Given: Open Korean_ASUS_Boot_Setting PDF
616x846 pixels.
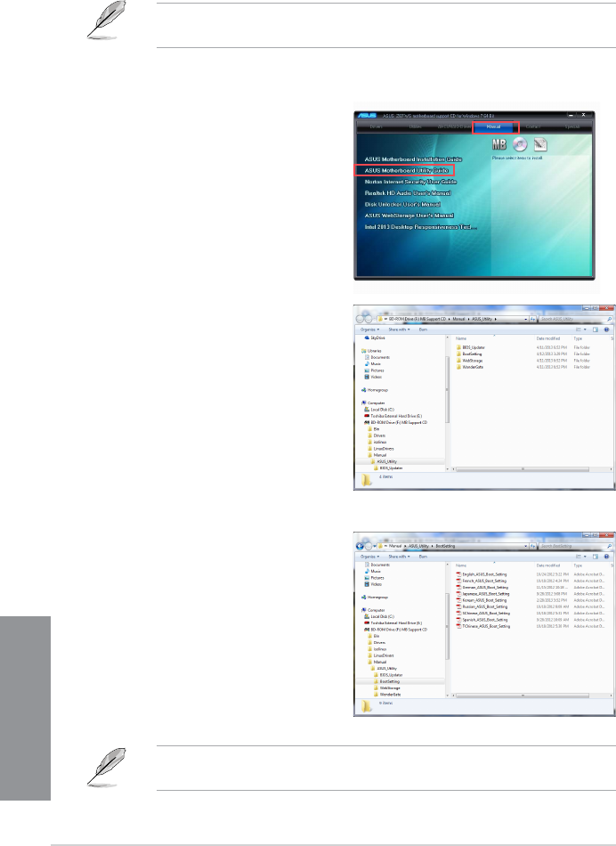Looking at the screenshot, I should pyautogui.click(x=482, y=600).
